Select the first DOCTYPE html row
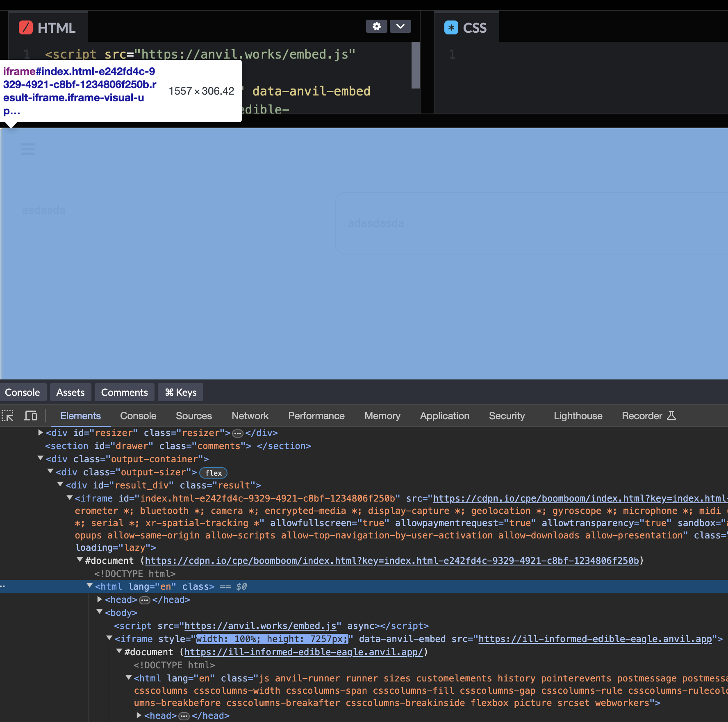728x722 pixels. point(135,574)
